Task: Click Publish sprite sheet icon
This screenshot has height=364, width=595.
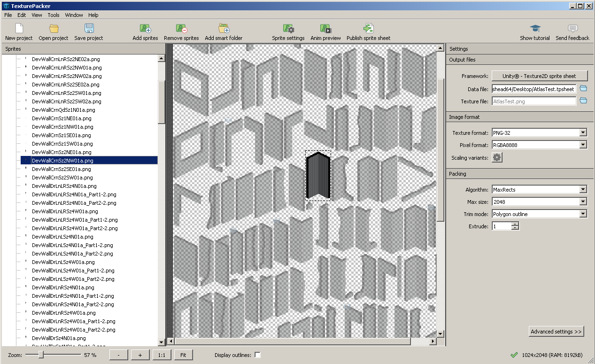Action: pyautogui.click(x=368, y=29)
